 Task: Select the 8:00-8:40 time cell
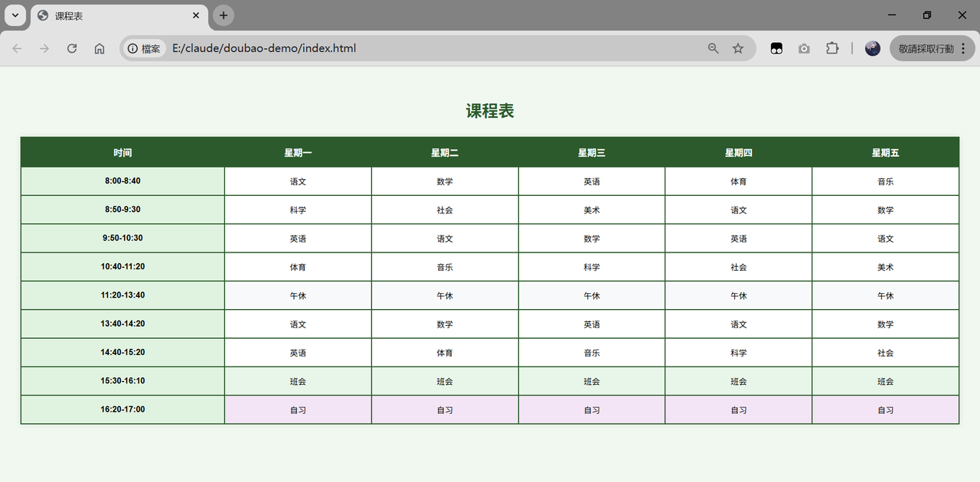click(x=122, y=181)
